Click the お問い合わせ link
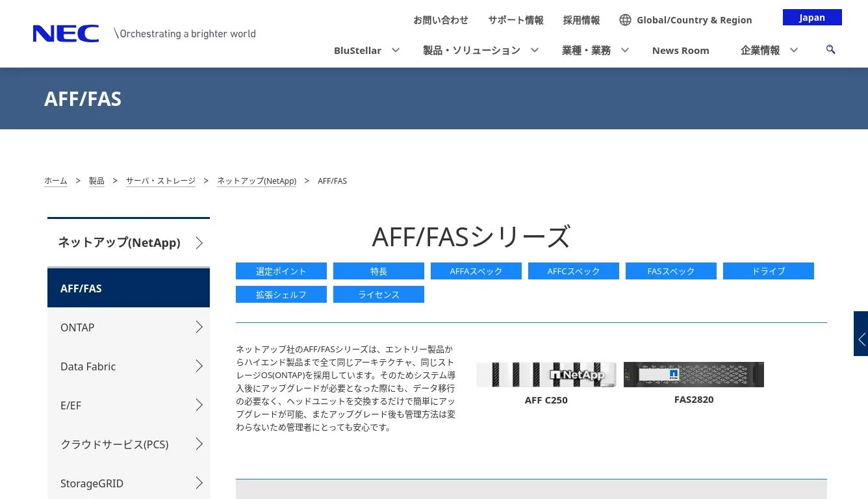Screen dimensions: 868x499 click(x=440, y=20)
